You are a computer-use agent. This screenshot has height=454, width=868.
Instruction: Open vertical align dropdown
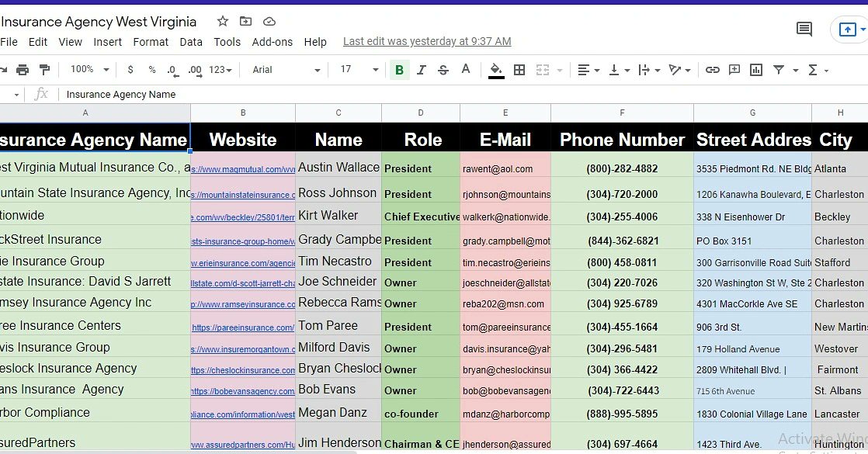pyautogui.click(x=619, y=71)
